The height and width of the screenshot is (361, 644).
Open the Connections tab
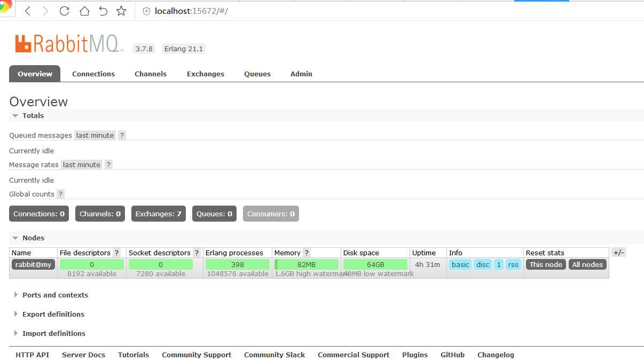pos(93,74)
